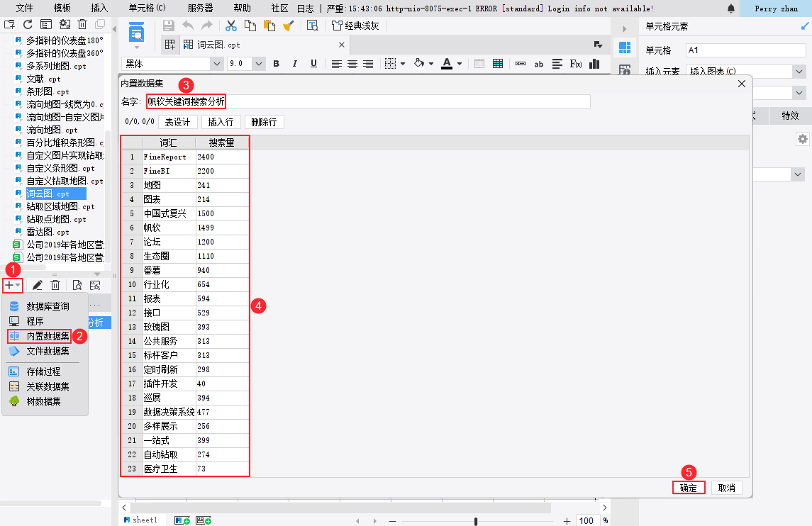Viewport: 812px width, 526px height.
Task: Expand the fill color dropdown arrow
Action: coord(431,65)
